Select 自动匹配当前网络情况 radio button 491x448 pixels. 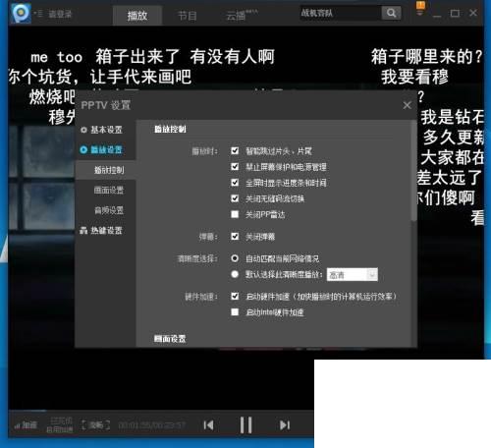click(235, 258)
